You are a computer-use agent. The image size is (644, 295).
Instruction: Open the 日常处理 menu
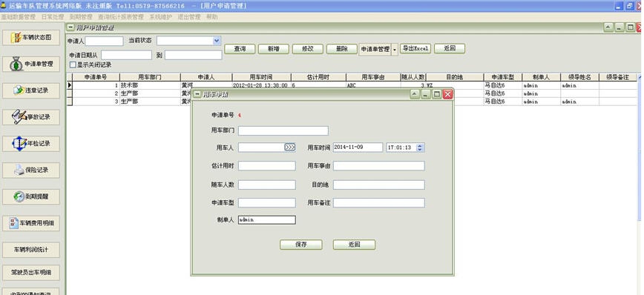coord(53,17)
